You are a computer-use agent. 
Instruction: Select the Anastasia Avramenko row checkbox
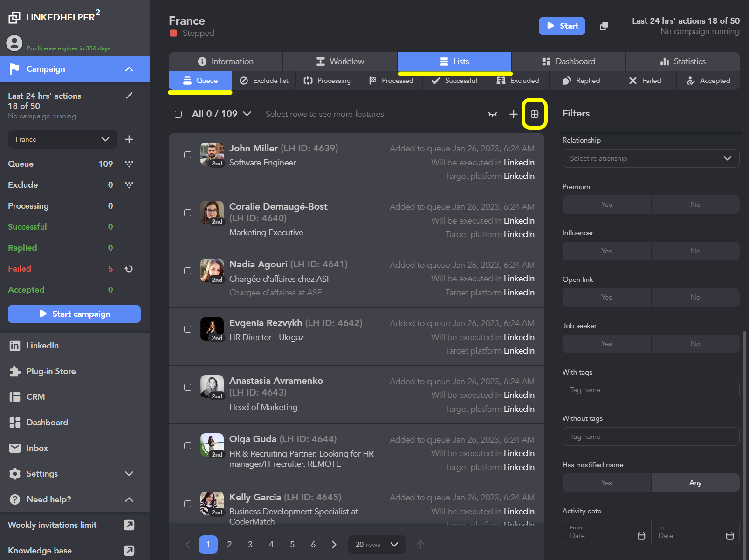[187, 387]
